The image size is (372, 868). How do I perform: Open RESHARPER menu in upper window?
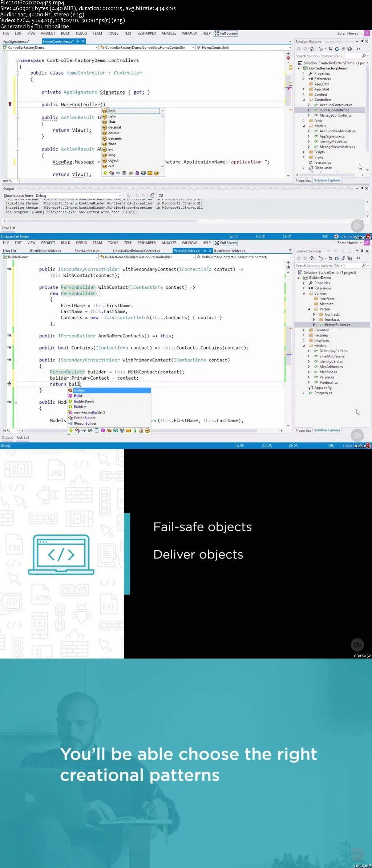(146, 33)
